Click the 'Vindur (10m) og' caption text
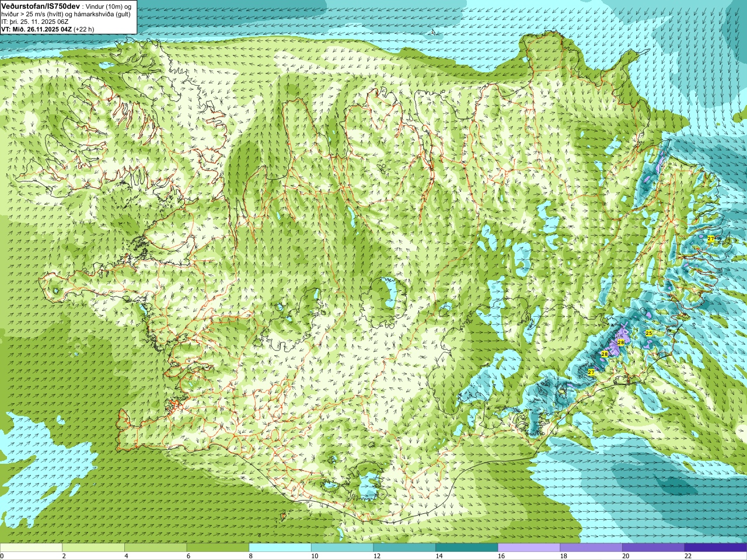This screenshot has height=560, width=747. [109, 6]
